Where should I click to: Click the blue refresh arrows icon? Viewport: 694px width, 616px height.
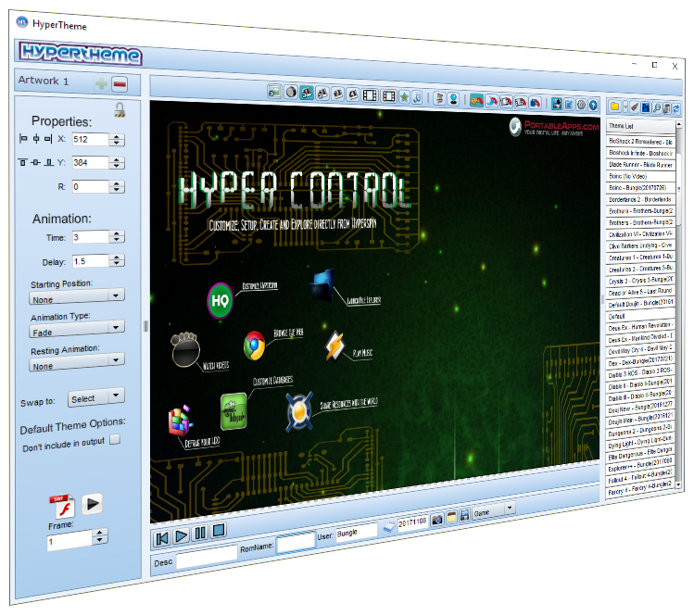(x=675, y=109)
